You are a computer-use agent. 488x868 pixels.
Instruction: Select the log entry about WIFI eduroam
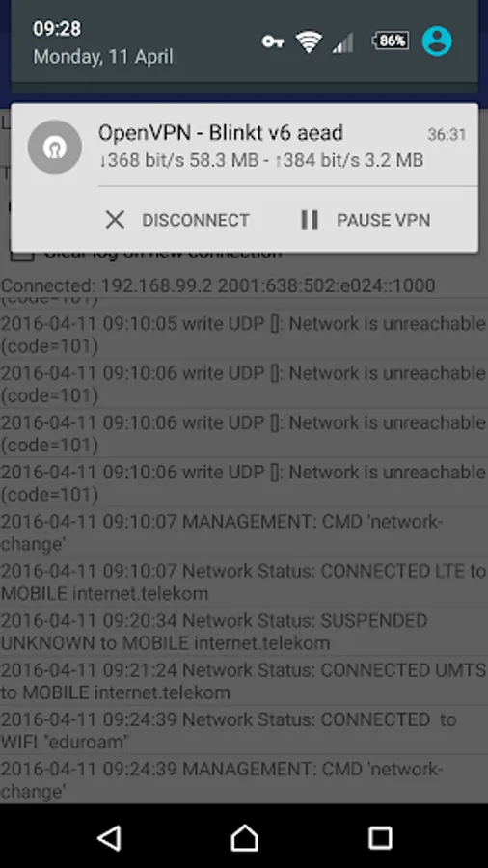(x=244, y=730)
